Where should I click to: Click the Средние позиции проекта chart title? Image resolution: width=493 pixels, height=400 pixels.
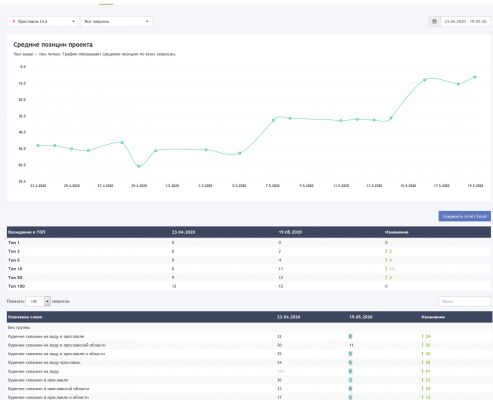(53, 45)
